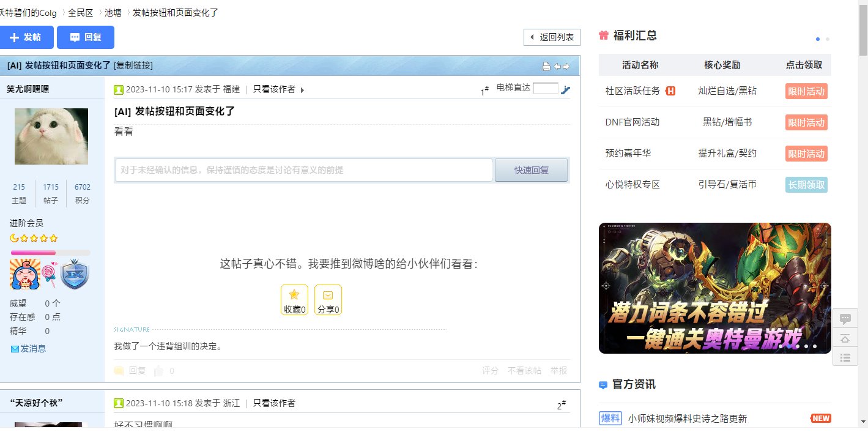Click the faded 回复 bubble under post 1
Image resolution: width=868 pixels, height=432 pixels.
pos(130,370)
